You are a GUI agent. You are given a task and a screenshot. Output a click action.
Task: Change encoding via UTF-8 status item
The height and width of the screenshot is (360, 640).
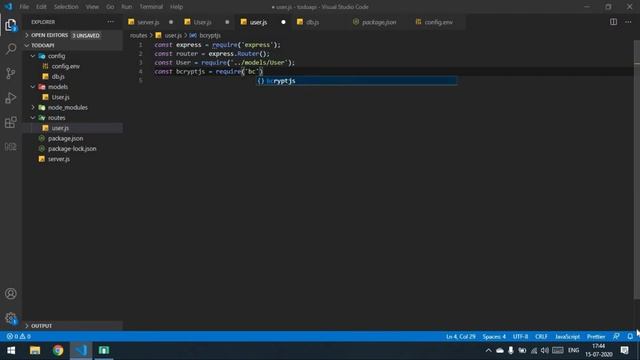(520, 337)
